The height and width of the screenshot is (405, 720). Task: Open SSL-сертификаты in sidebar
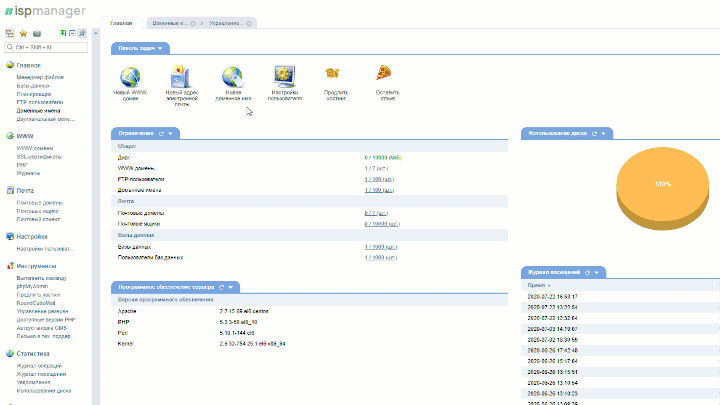(x=39, y=157)
